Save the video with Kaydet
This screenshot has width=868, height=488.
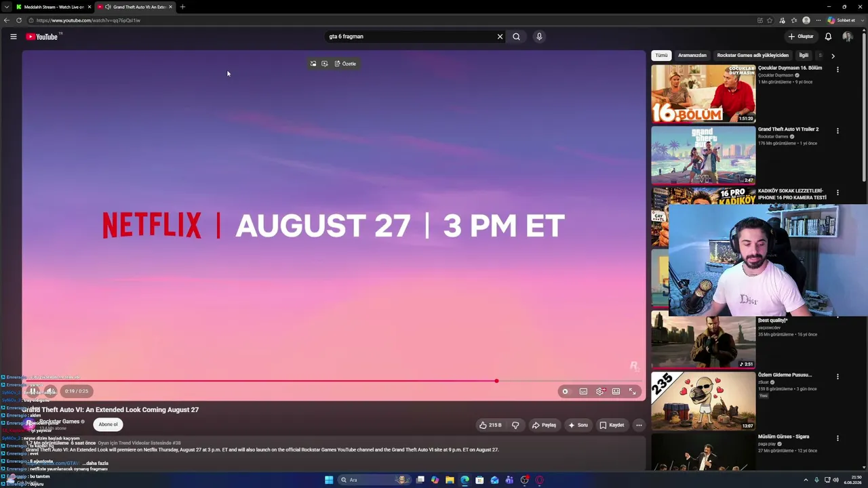(x=612, y=425)
